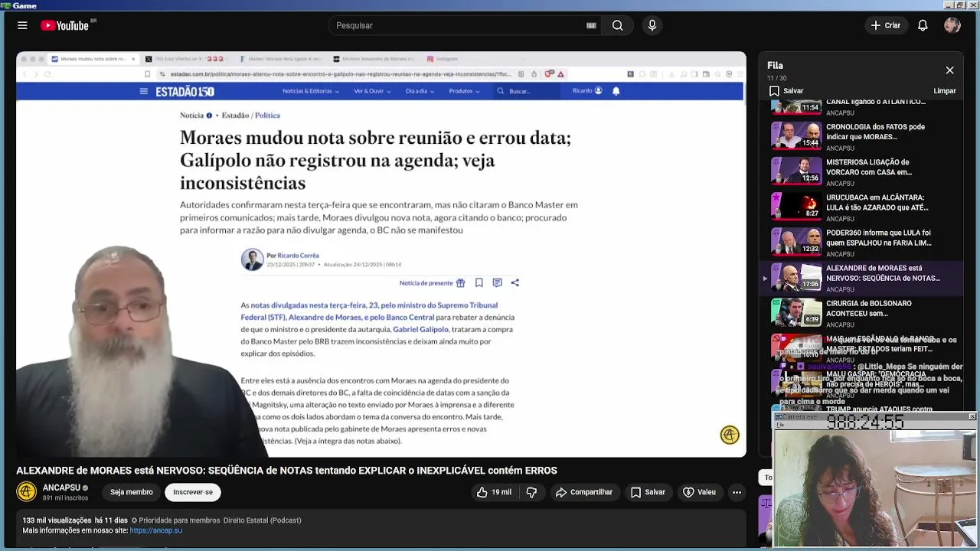Open the notifications bell
980x551 pixels.
(923, 25)
